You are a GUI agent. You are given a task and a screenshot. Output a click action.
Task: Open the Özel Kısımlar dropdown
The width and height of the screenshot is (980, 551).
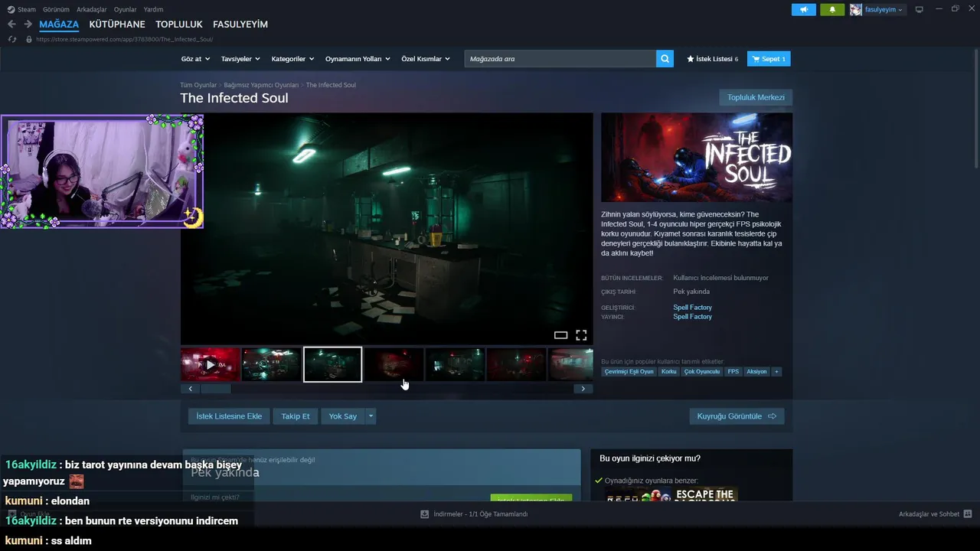tap(426, 59)
